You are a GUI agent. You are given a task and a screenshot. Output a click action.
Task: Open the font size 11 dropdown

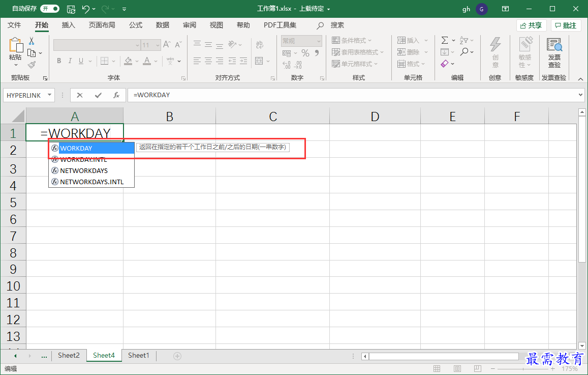[x=158, y=45]
